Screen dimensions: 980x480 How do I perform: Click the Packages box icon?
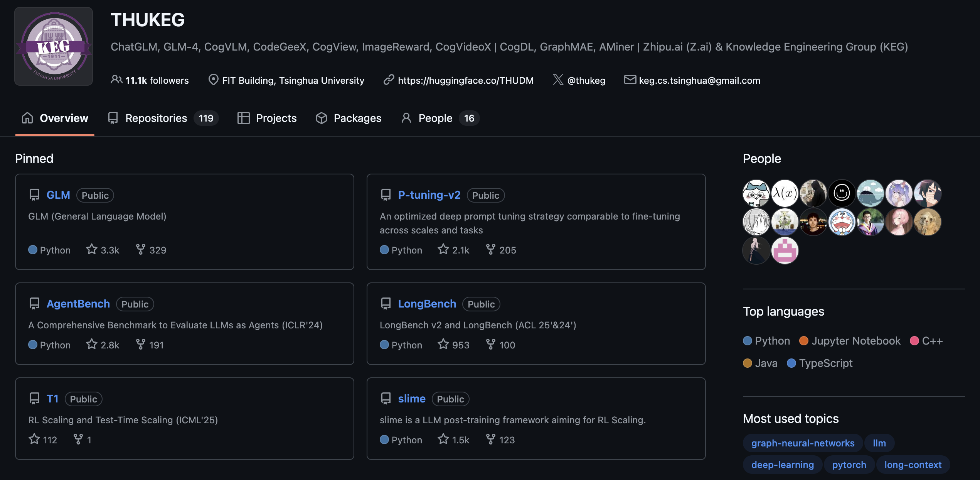pos(322,118)
